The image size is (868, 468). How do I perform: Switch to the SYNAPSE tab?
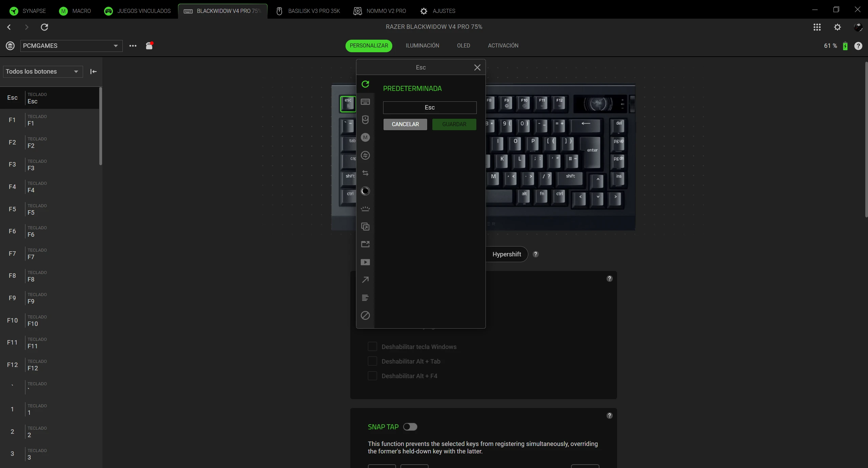[x=27, y=11]
